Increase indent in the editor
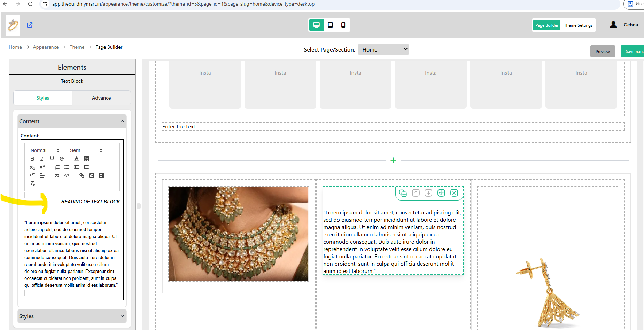This screenshot has height=330, width=644. coord(86,167)
